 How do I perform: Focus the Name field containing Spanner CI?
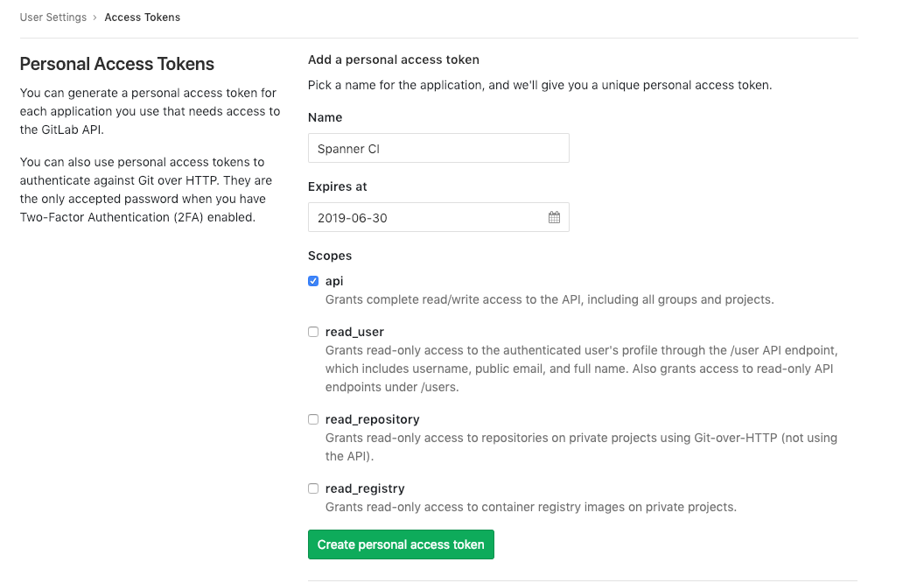tap(437, 148)
